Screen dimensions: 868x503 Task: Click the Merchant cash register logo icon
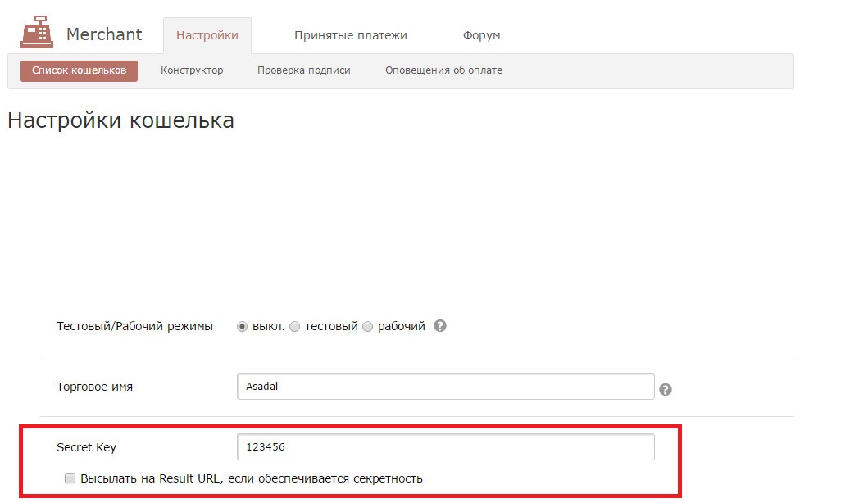37,32
